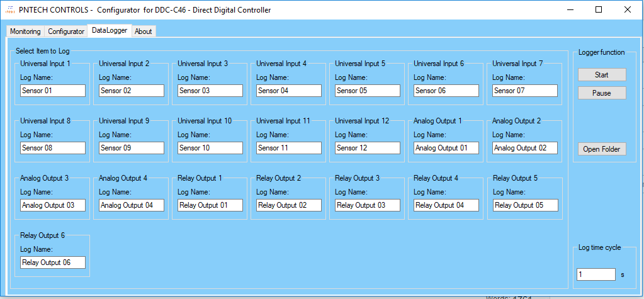Click the Select Item to Log heading
This screenshot has width=644, height=299.
point(42,52)
